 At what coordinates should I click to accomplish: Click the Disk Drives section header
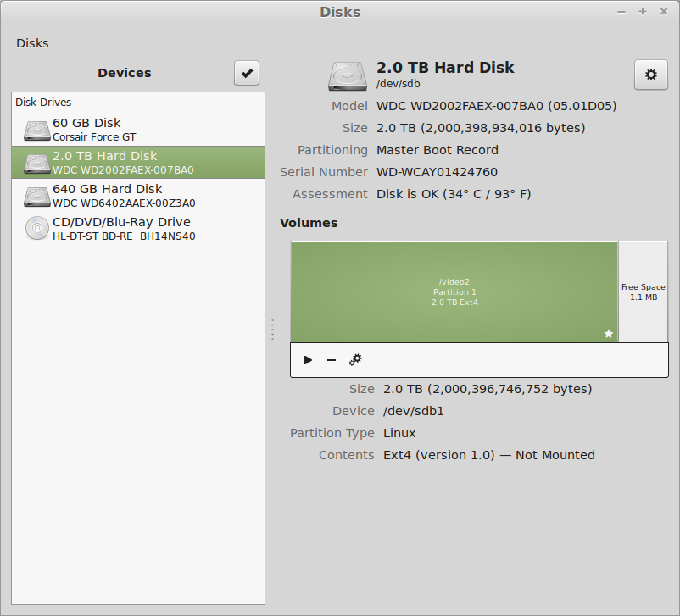click(x=43, y=102)
